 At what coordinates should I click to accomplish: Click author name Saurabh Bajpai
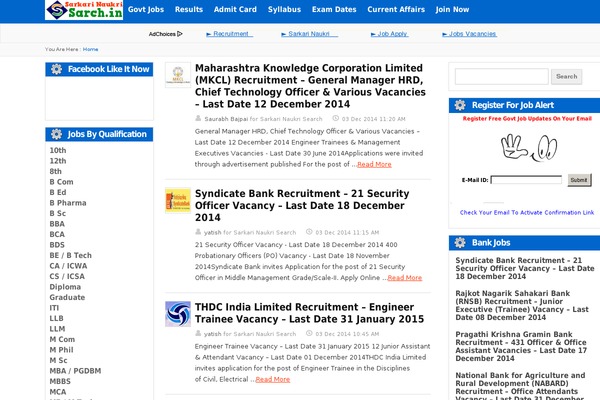pos(226,119)
